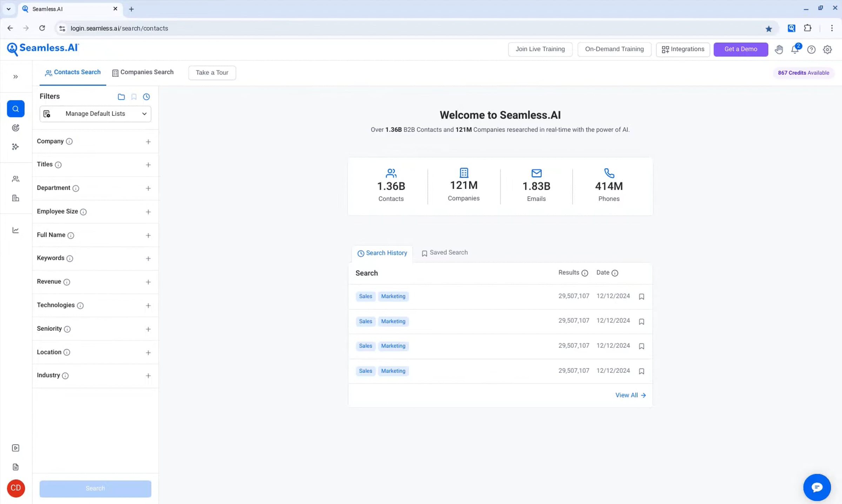This screenshot has height=504, width=842.
Task: Click the CD user avatar
Action: tap(16, 488)
